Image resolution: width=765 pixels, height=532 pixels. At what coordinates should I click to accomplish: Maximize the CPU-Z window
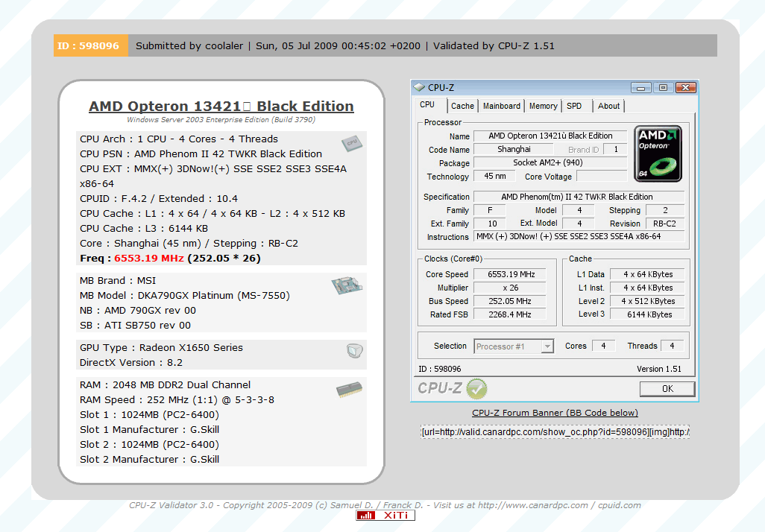coord(663,88)
